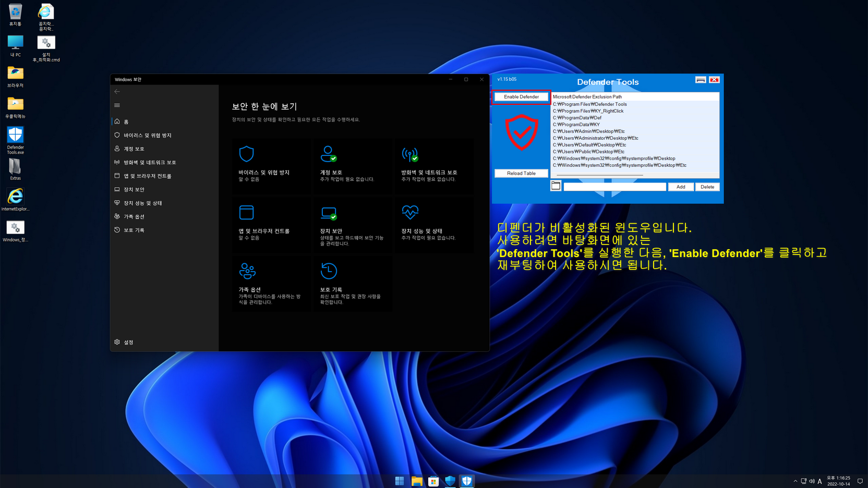Screen dimensions: 868x488
Task: Select 장치 성능 및 상태 in the sidebar
Action: (x=164, y=203)
